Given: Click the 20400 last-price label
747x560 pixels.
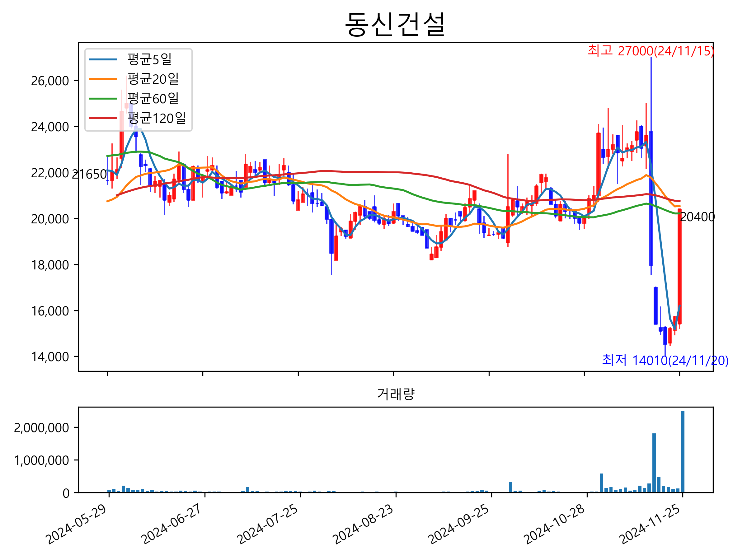Looking at the screenshot, I should click(698, 217).
